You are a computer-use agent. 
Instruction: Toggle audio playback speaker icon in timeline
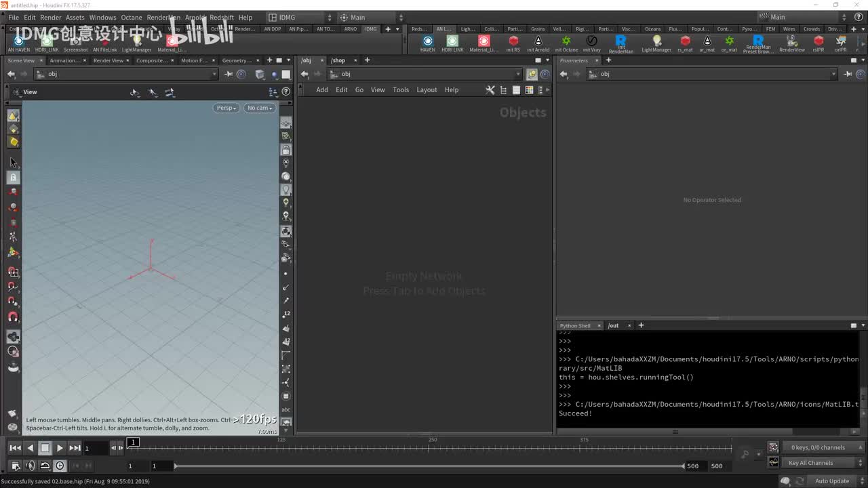point(30,466)
